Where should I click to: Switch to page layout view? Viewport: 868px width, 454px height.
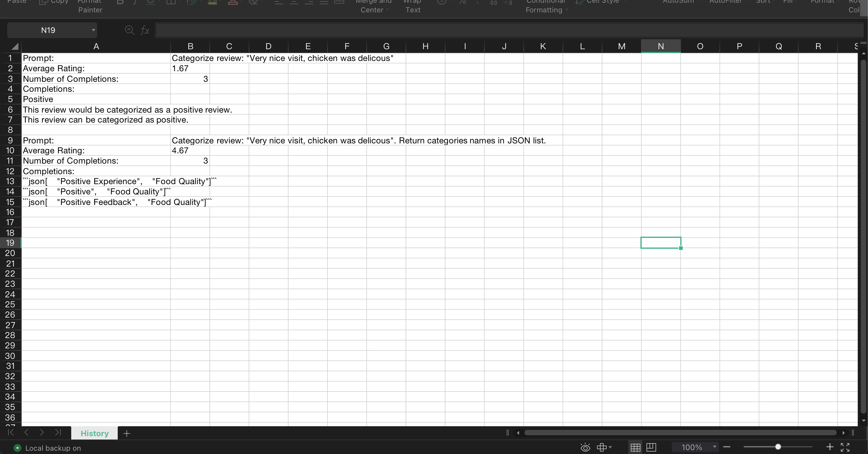pos(651,447)
